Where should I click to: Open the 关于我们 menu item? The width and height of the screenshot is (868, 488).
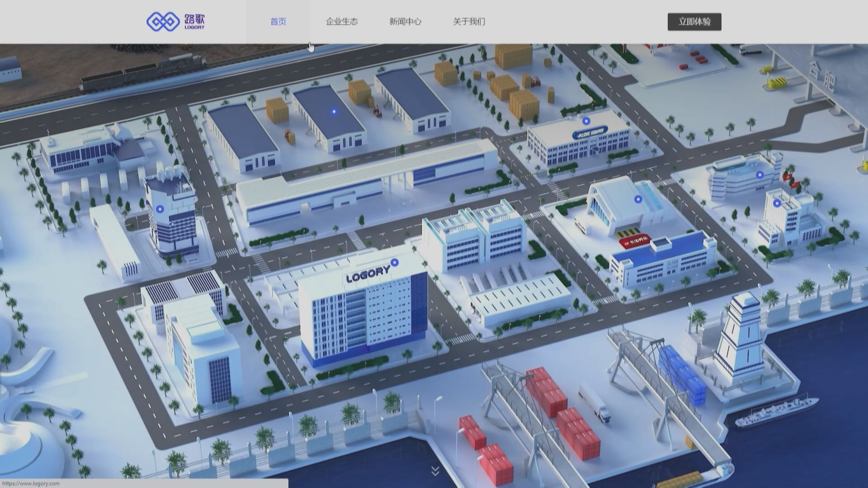pos(468,22)
